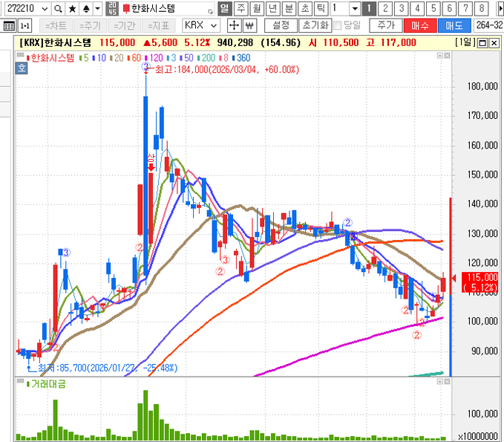Click the [1일] period label

point(465,42)
